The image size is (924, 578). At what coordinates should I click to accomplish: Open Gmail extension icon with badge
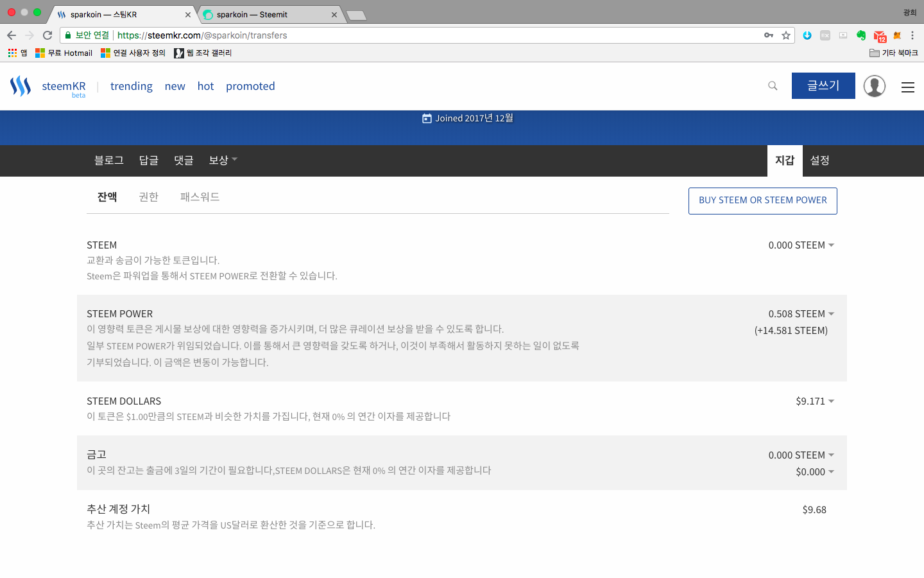click(880, 36)
